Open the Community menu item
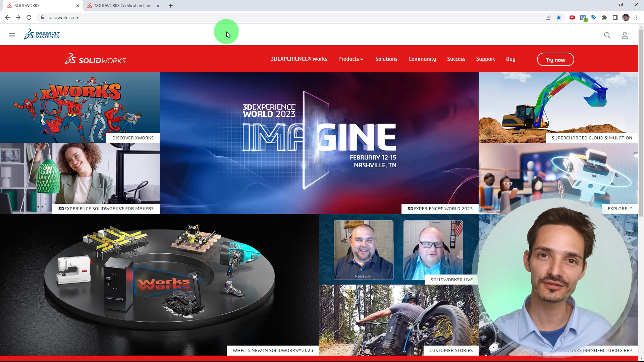The image size is (644, 362). (x=422, y=59)
